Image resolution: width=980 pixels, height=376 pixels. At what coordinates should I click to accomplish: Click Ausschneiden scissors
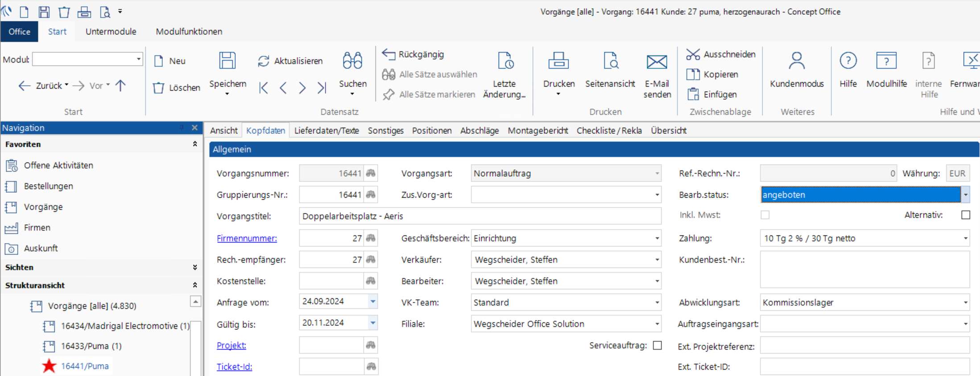point(721,54)
